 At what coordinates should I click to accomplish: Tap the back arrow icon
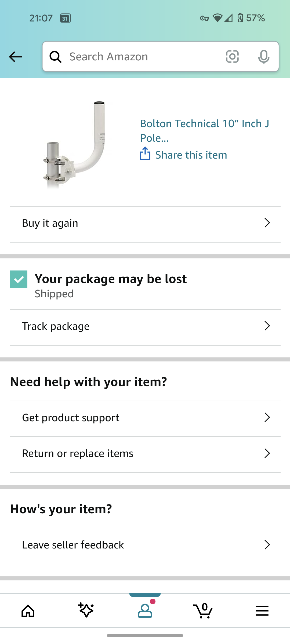click(x=16, y=57)
